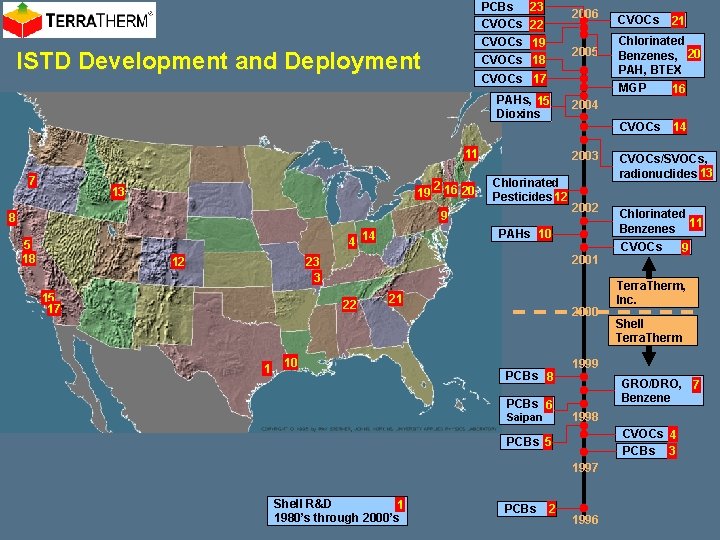Click map marker 15 above marker 17
Screen dimensions: 720x540
[48, 297]
